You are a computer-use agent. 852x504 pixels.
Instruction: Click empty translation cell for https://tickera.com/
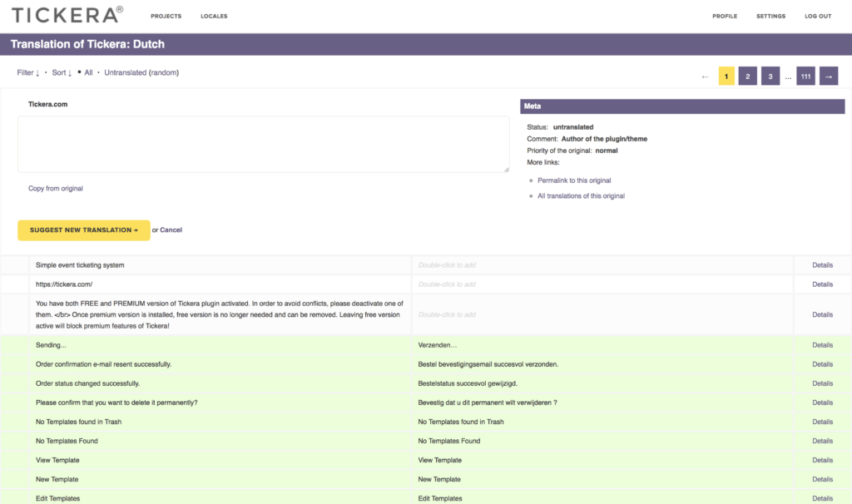coord(602,284)
